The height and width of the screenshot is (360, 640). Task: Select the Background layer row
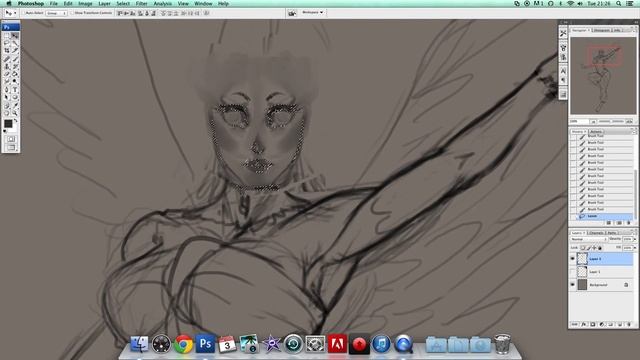pyautogui.click(x=602, y=285)
